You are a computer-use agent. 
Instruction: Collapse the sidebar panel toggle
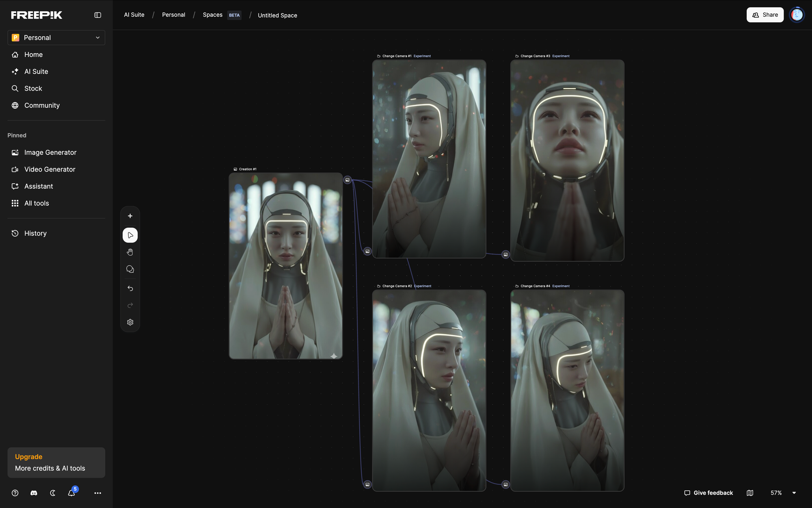97,15
